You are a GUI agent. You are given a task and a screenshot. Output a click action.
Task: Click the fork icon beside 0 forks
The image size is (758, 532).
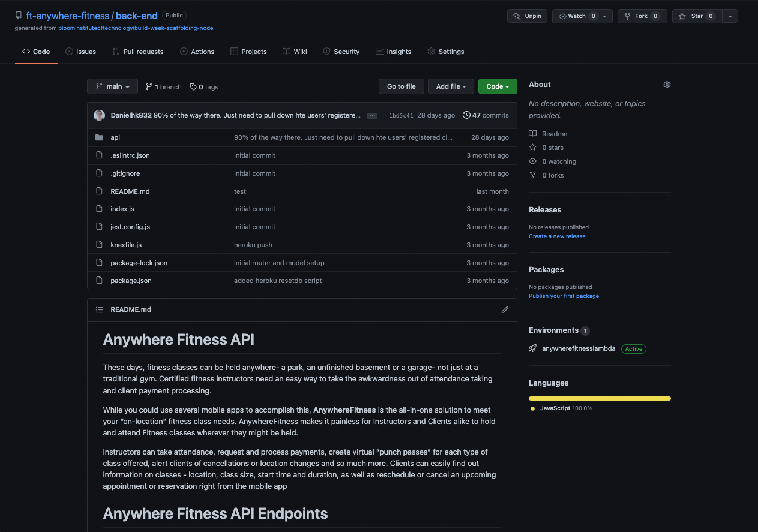point(533,175)
